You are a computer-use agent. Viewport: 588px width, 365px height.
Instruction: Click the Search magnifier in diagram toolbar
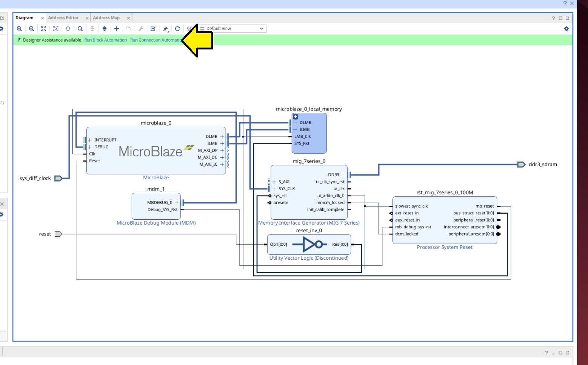pyautogui.click(x=80, y=29)
